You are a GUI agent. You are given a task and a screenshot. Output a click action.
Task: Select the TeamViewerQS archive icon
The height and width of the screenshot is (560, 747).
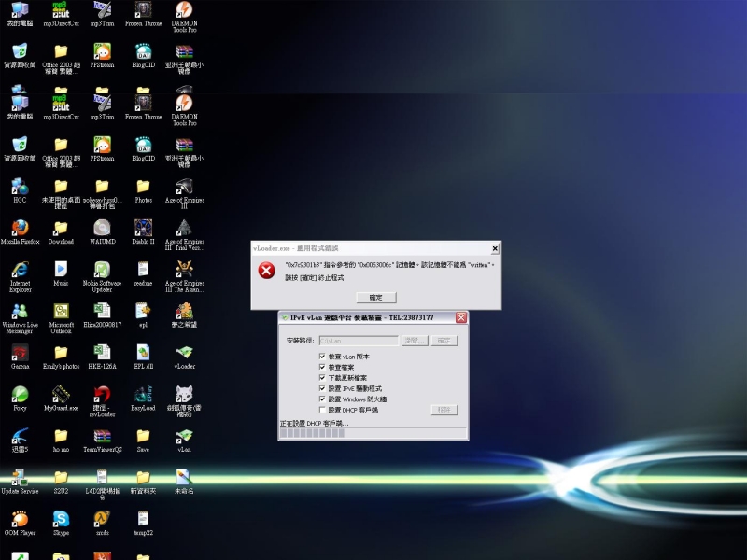pos(102,436)
